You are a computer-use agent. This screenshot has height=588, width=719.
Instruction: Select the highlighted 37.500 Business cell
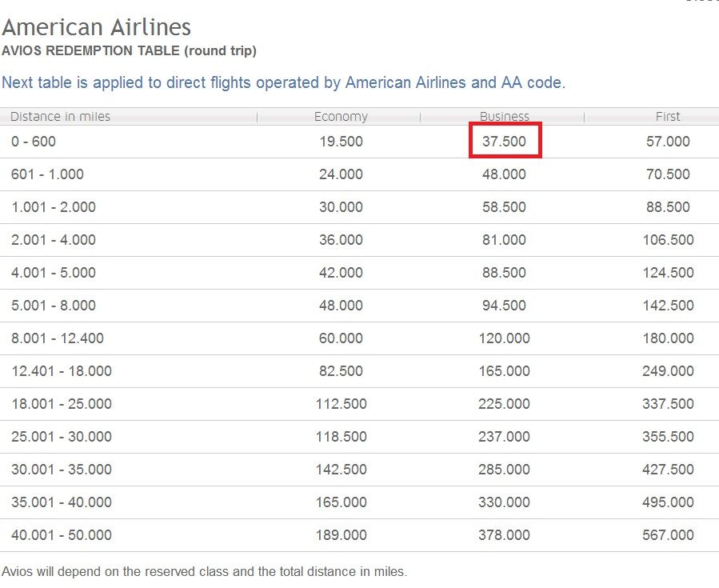(505, 140)
